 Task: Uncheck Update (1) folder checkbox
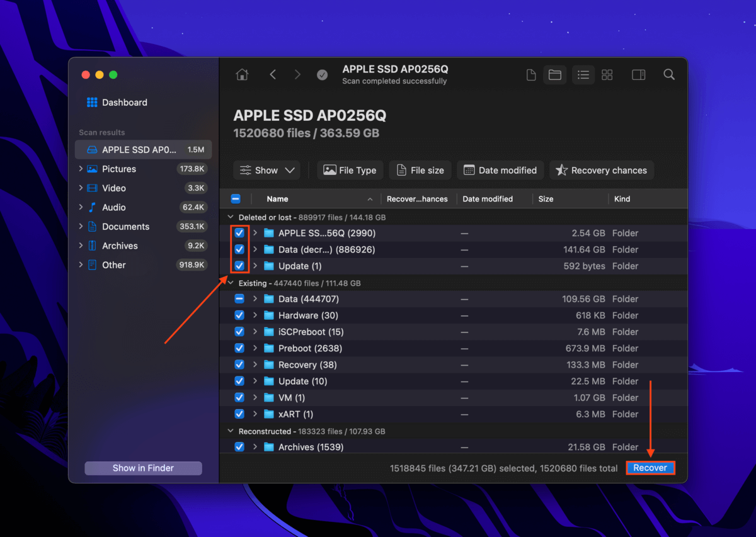tap(239, 266)
